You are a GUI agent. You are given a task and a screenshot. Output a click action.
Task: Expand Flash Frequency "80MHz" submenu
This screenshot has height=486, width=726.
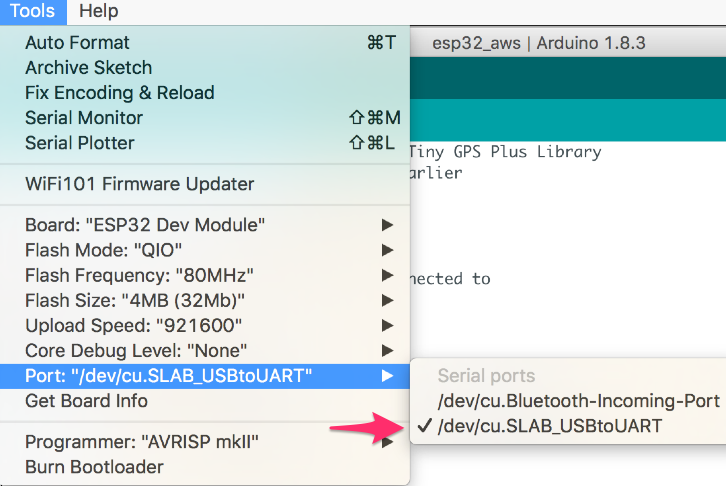pos(205,275)
